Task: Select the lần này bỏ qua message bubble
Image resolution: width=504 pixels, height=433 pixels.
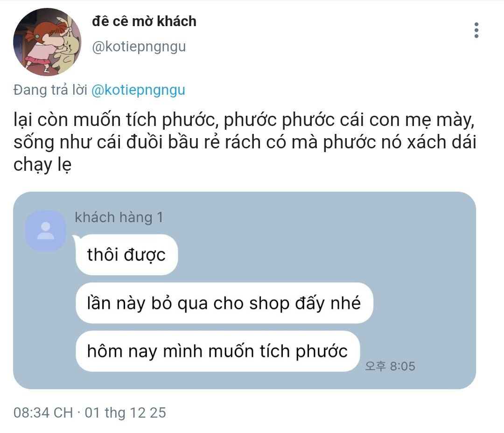Action: pyautogui.click(x=224, y=303)
